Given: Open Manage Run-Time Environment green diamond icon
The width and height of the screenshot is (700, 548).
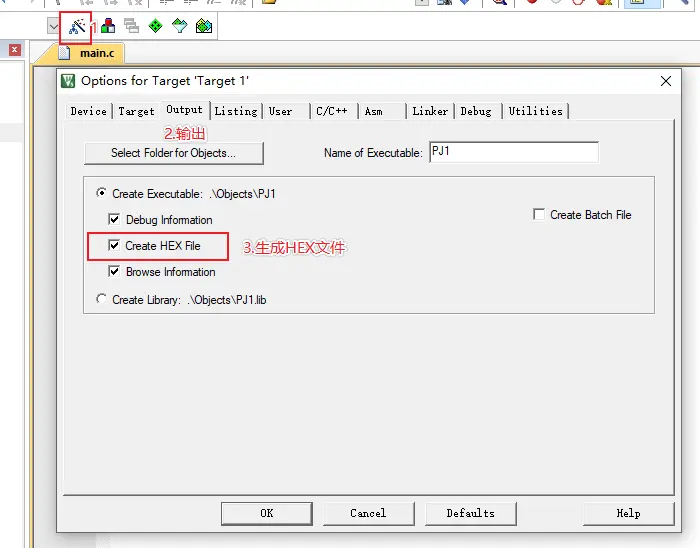Looking at the screenshot, I should click(155, 26).
